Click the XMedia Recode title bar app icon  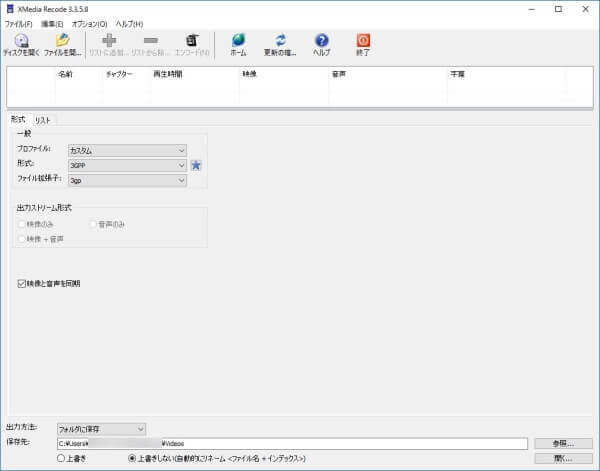click(9, 8)
